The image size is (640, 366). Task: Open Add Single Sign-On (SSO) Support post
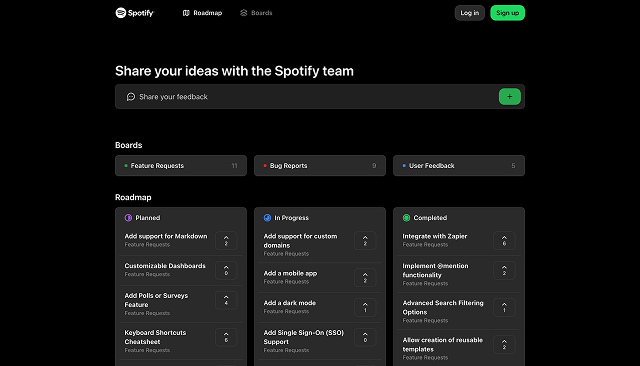(x=304, y=337)
